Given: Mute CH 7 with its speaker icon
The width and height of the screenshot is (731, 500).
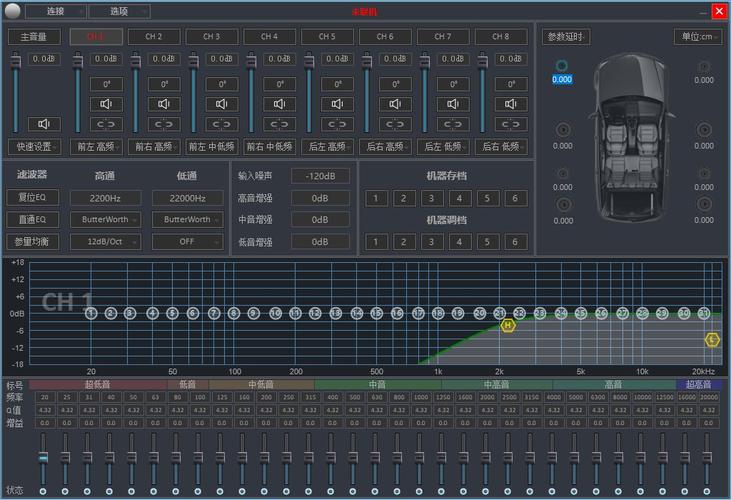Looking at the screenshot, I should pyautogui.click(x=453, y=104).
